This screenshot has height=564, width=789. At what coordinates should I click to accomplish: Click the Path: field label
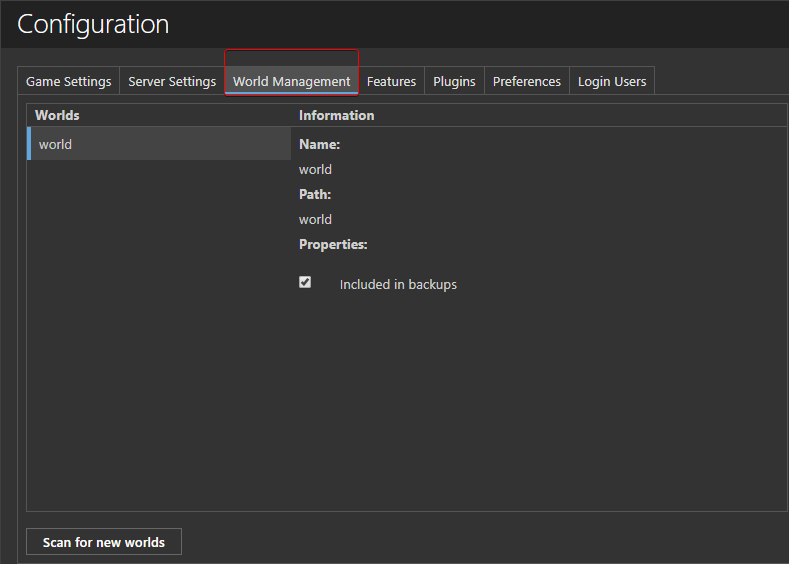pos(315,194)
